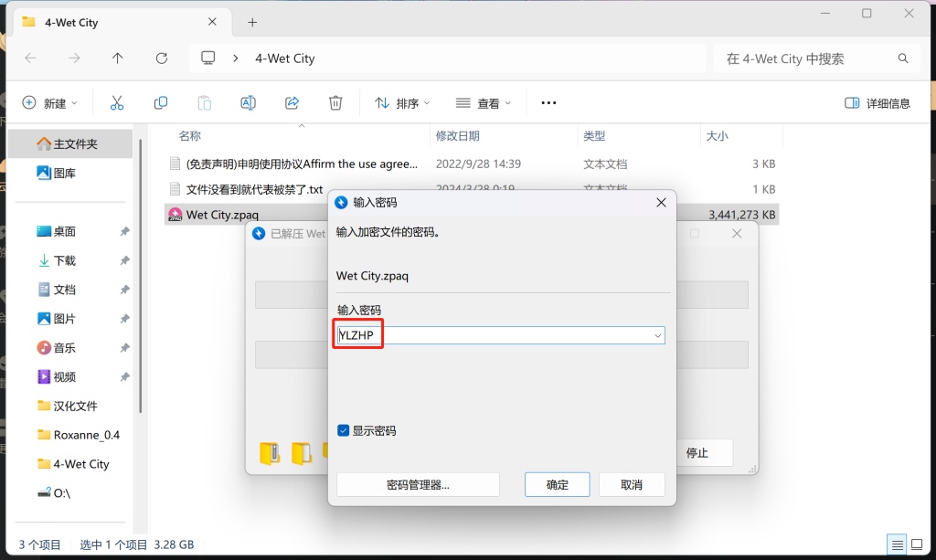936x560 pixels.
Task: Click the delete trash bin icon
Action: (x=335, y=103)
